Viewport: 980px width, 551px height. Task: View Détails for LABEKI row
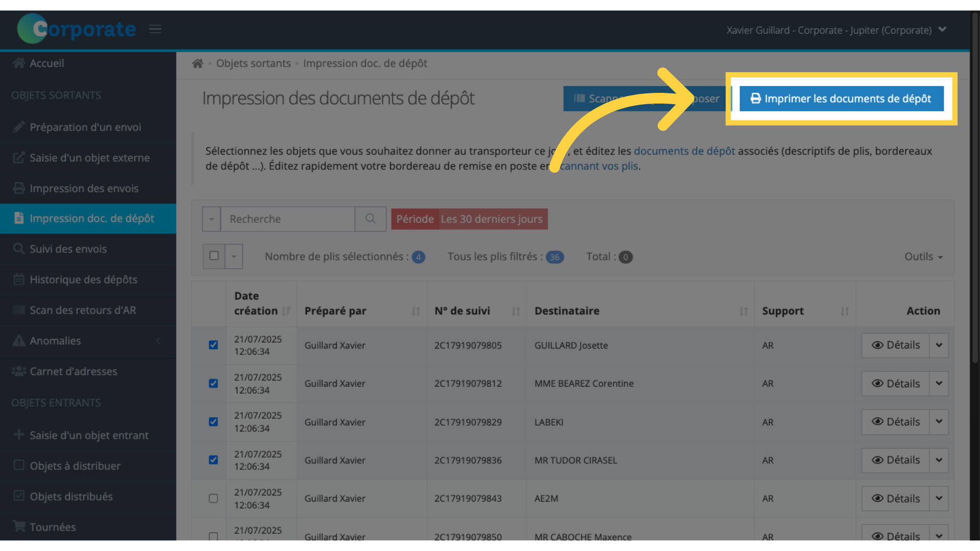(895, 422)
